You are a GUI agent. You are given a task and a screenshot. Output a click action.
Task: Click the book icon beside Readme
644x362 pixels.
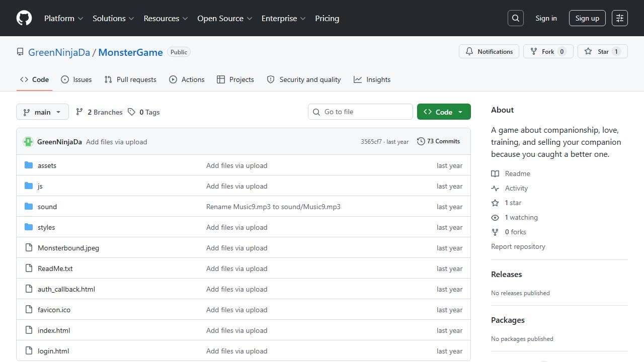495,173
